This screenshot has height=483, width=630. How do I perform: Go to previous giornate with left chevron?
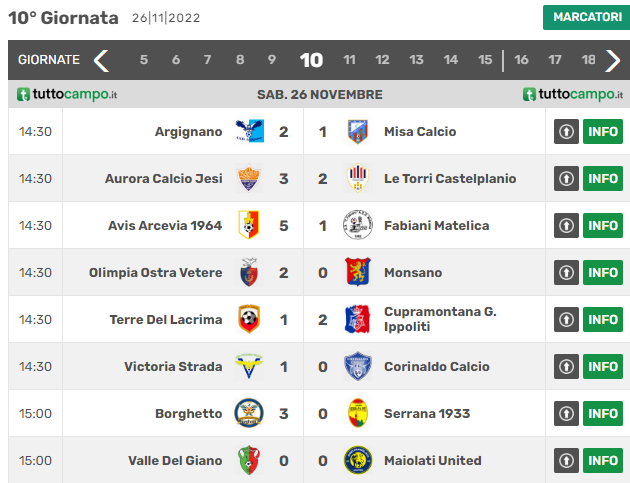[x=101, y=60]
